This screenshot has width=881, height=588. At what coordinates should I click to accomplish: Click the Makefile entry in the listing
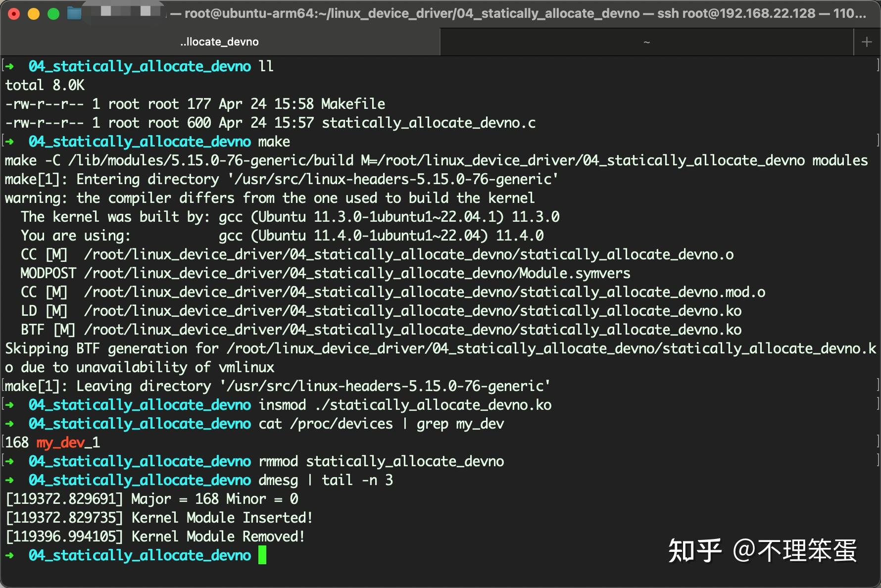tap(352, 104)
